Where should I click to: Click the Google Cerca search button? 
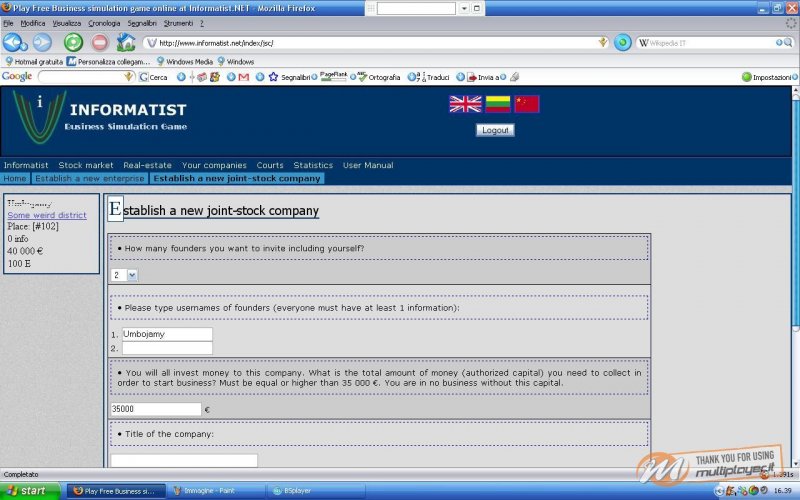point(154,77)
